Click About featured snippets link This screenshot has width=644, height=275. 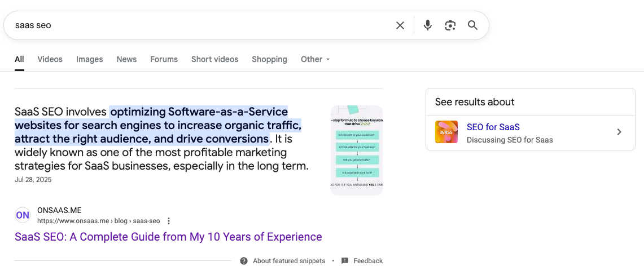click(288, 261)
